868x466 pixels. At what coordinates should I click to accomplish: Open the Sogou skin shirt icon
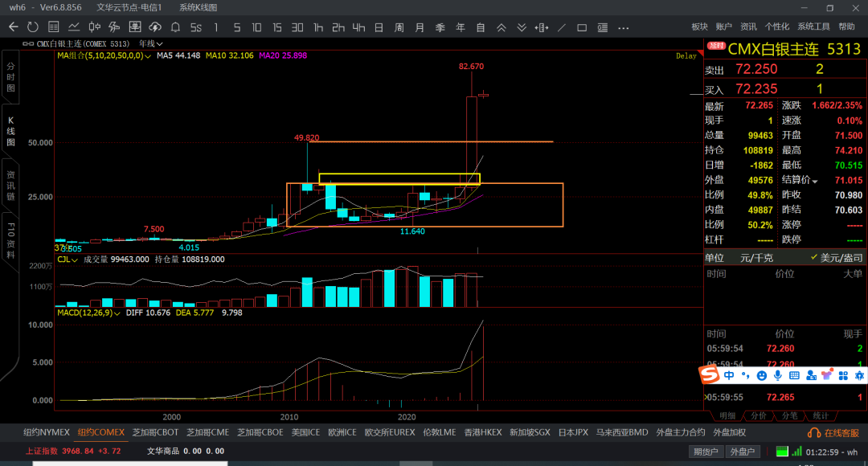click(827, 375)
